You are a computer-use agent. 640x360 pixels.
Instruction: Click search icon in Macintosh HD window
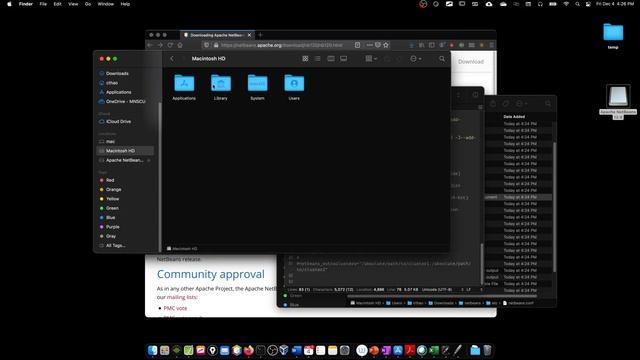tap(442, 59)
